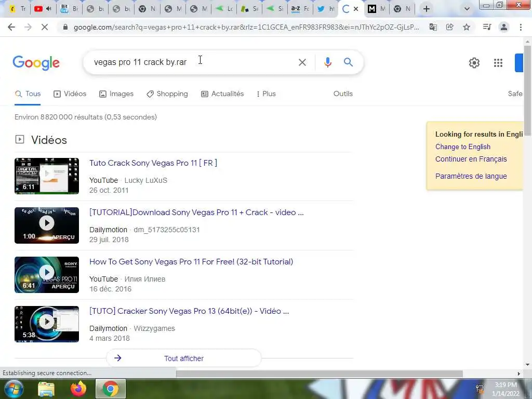The width and height of the screenshot is (532, 399).
Task: Click the Google logo
Action: click(36, 63)
